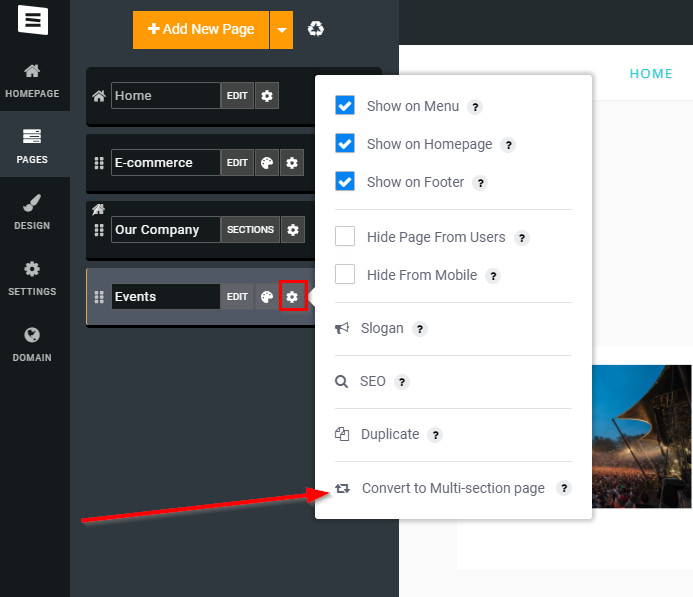The width and height of the screenshot is (693, 597).
Task: Open Our Company page settings gear
Action: (293, 230)
